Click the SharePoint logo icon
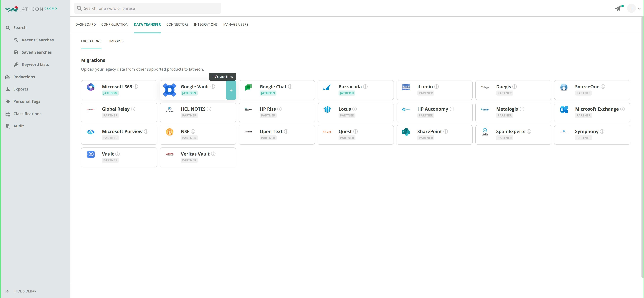The height and width of the screenshot is (298, 644). (x=406, y=132)
